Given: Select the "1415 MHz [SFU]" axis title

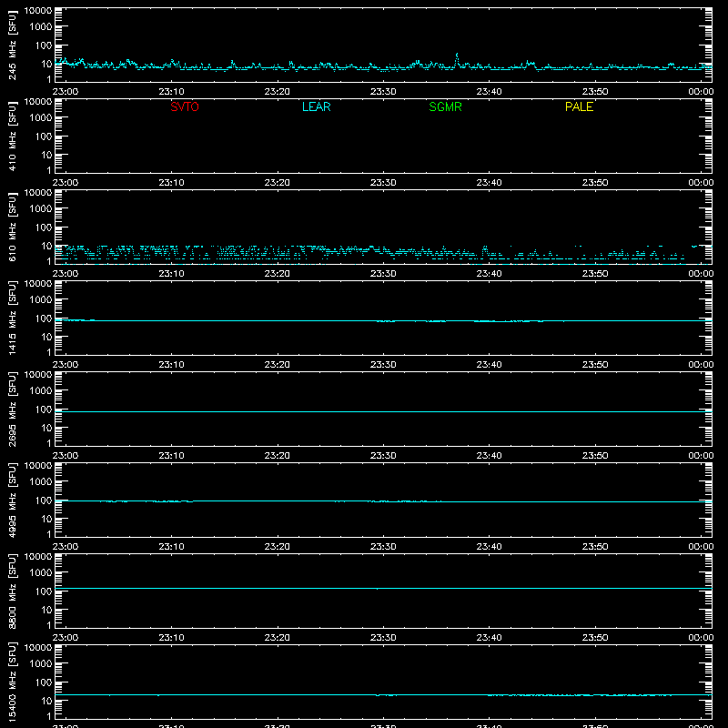Looking at the screenshot, I should tap(13, 318).
